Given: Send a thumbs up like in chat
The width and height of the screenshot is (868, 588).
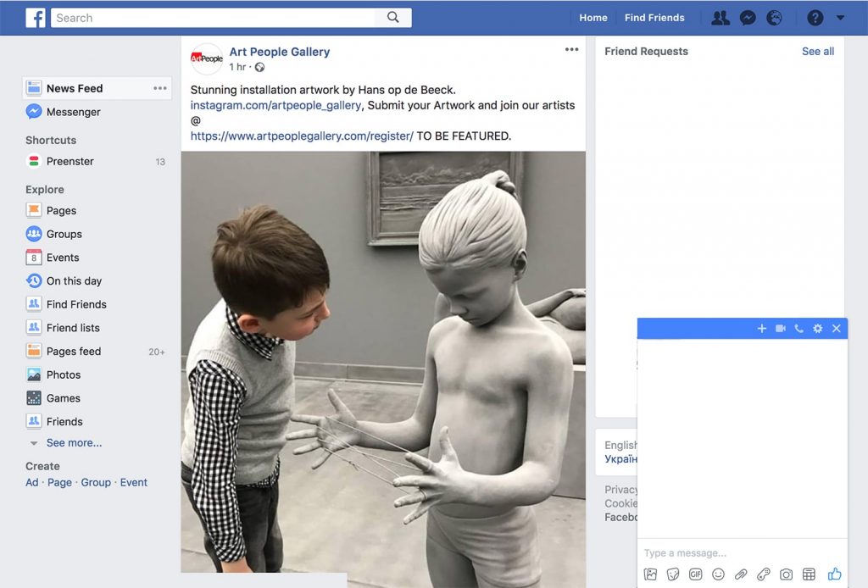Looking at the screenshot, I should pyautogui.click(x=834, y=574).
